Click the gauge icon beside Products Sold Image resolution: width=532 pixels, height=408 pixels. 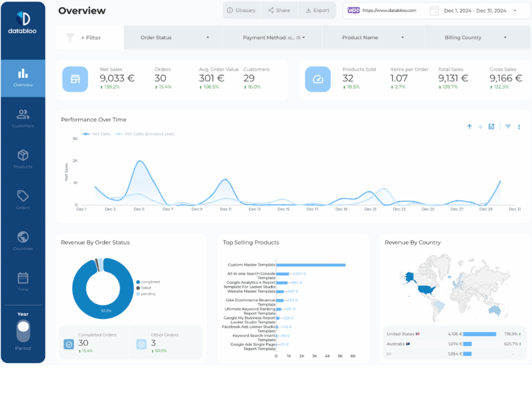tap(317, 79)
